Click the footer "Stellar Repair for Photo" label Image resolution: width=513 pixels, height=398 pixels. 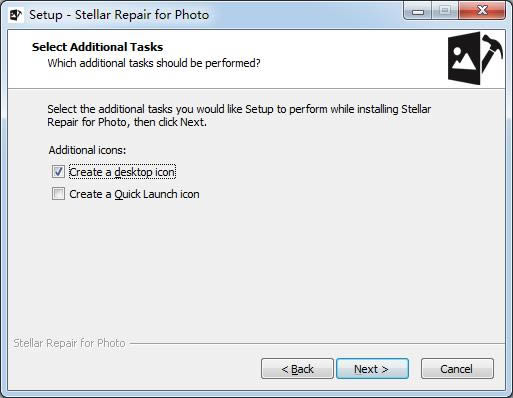pos(69,343)
